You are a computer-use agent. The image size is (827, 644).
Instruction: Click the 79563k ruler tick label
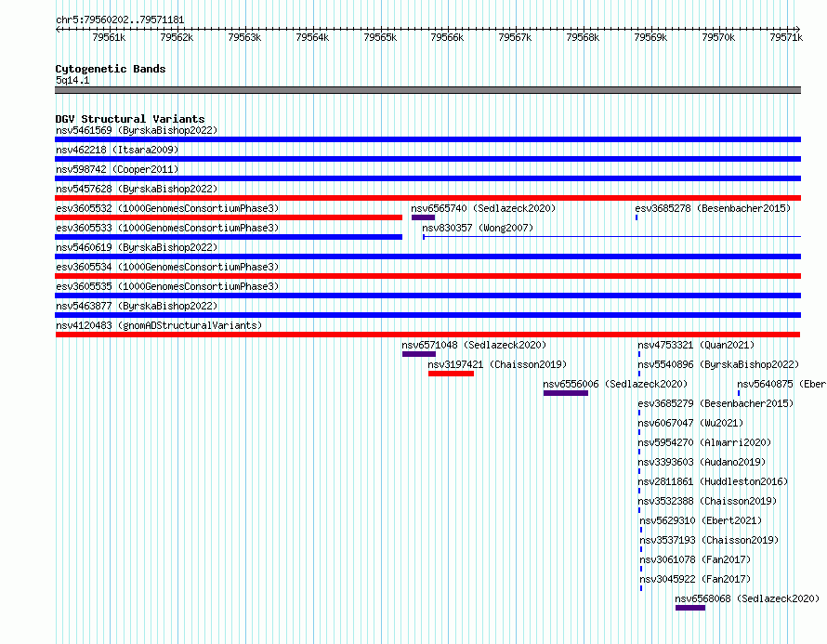[x=244, y=37]
